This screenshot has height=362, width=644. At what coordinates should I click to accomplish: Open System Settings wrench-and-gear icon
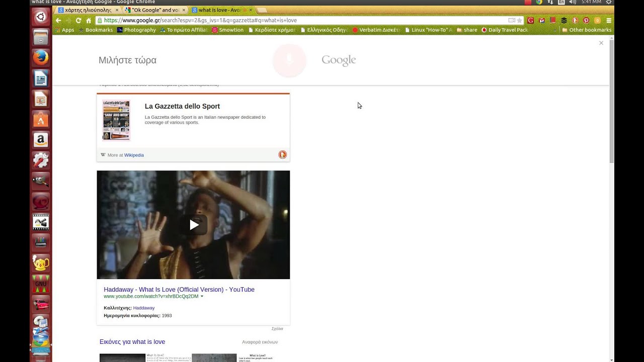tap(41, 160)
